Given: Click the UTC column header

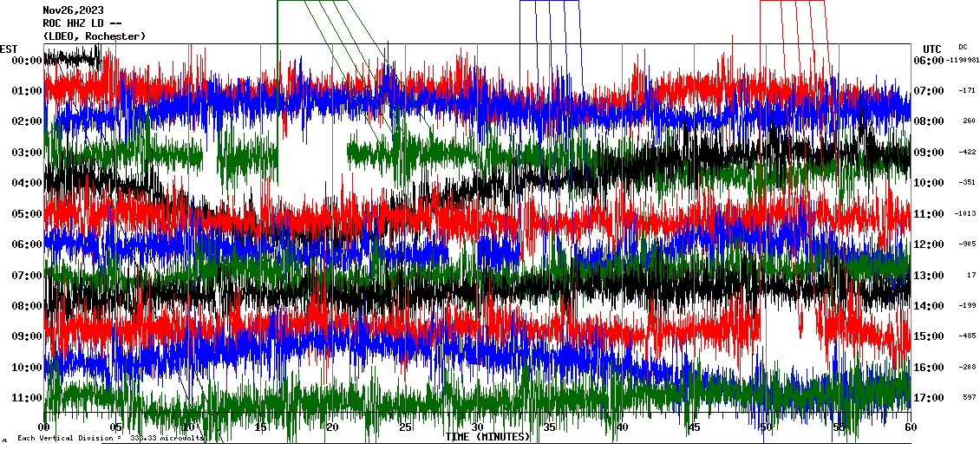Looking at the screenshot, I should point(932,49).
